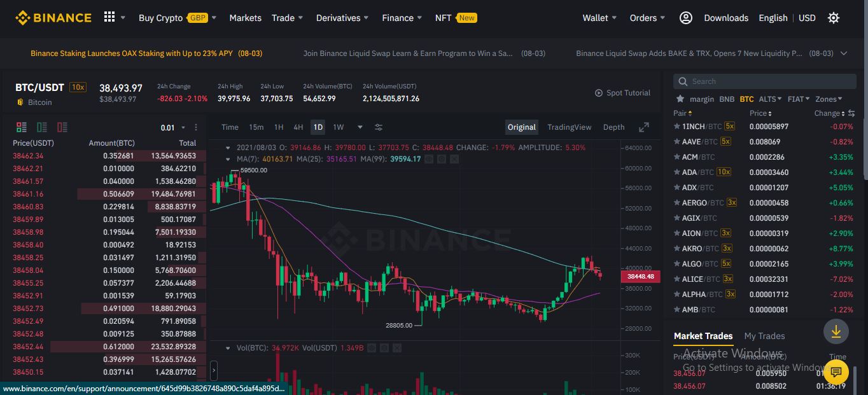
Task: Sort market list by Price
Action: coord(761,113)
